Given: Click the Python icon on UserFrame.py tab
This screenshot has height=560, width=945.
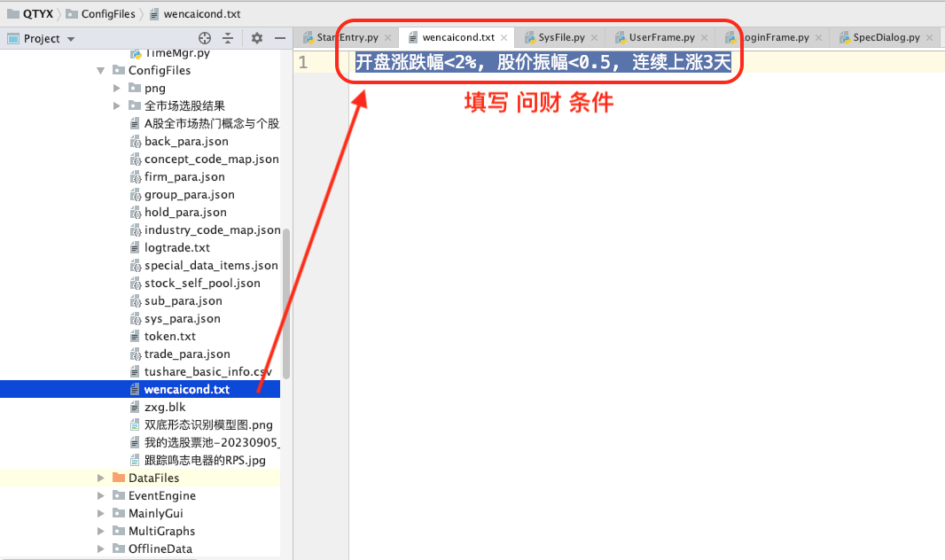Looking at the screenshot, I should pyautogui.click(x=621, y=37).
